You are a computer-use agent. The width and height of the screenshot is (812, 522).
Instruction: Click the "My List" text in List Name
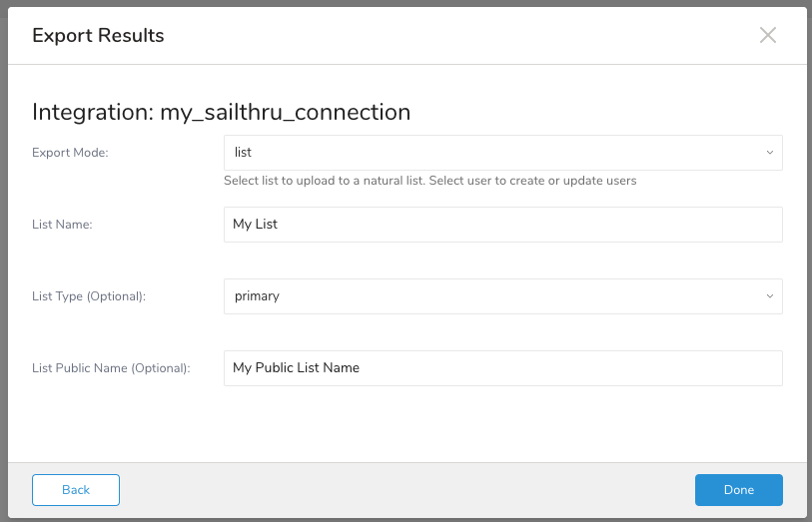tap(255, 225)
